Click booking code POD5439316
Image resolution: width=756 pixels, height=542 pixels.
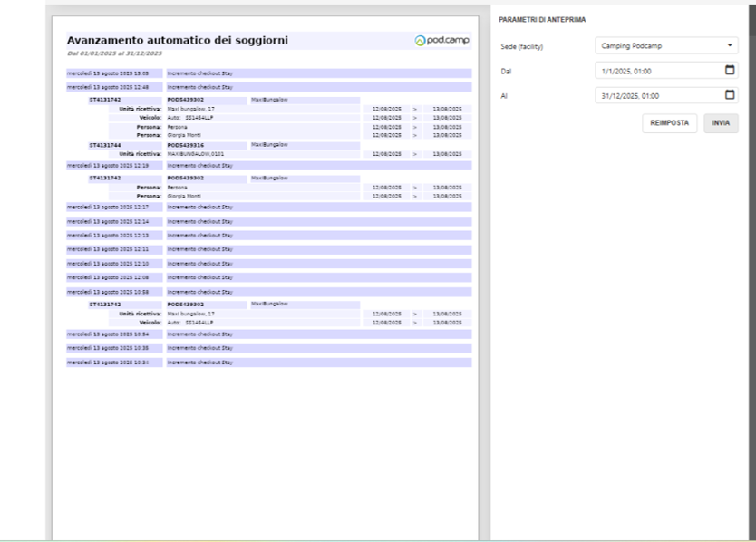tap(186, 145)
